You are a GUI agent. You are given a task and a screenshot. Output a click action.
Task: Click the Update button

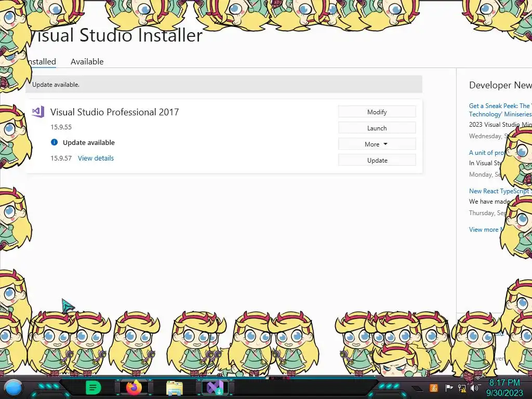(x=377, y=160)
